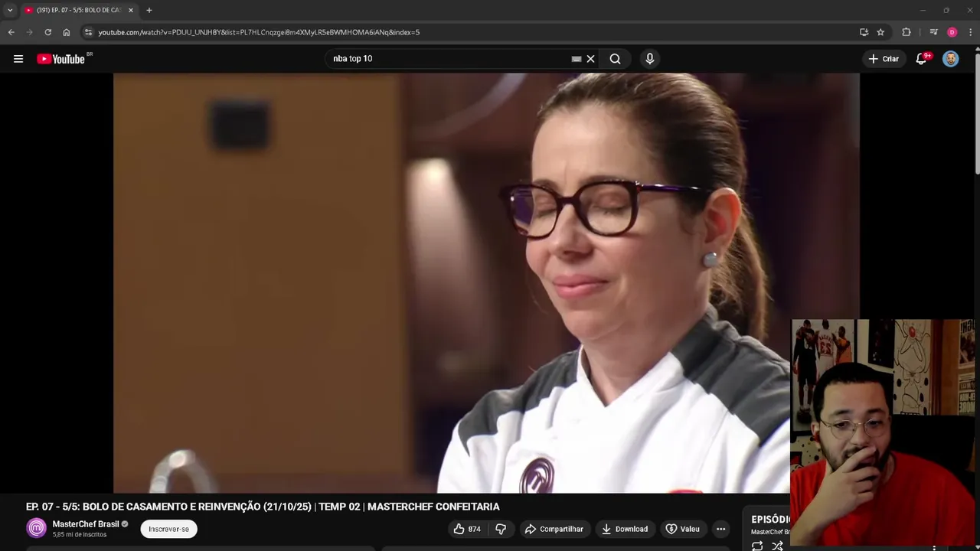Open a new browser tab
The height and width of the screenshot is (551, 980).
149,10
